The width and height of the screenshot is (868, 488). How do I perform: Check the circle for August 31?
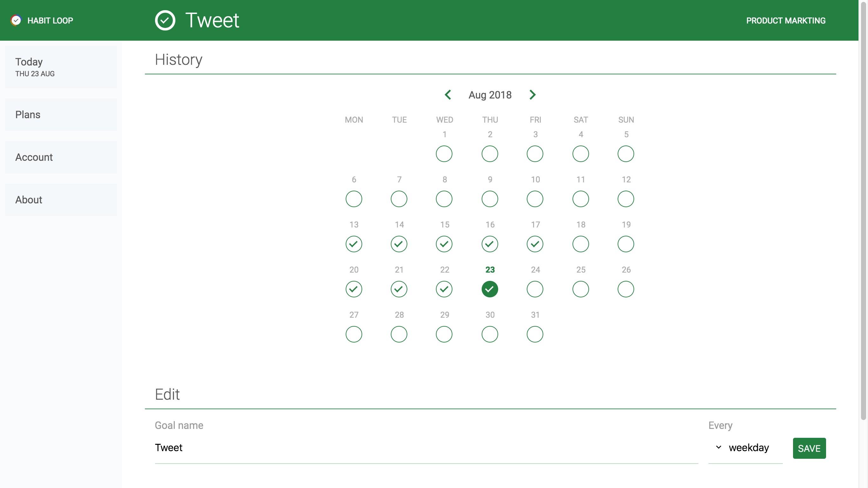point(535,334)
